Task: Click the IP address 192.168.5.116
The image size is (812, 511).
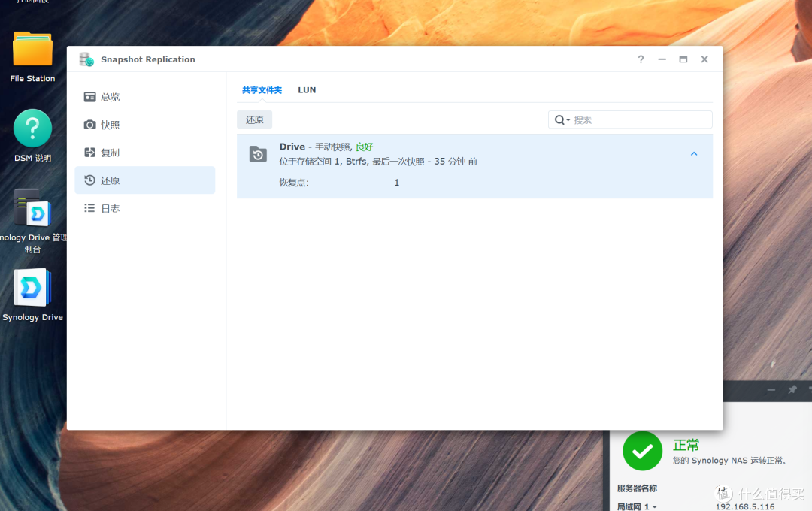Action: point(745,506)
